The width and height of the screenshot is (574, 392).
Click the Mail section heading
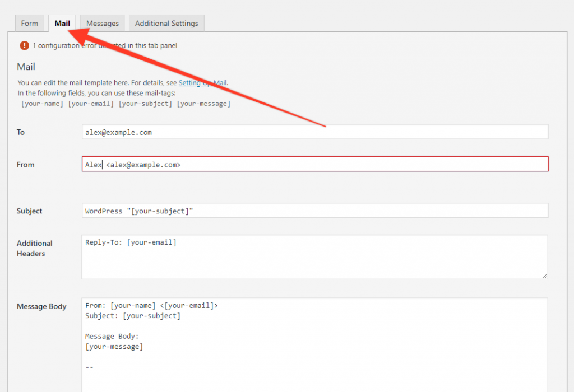(x=26, y=67)
